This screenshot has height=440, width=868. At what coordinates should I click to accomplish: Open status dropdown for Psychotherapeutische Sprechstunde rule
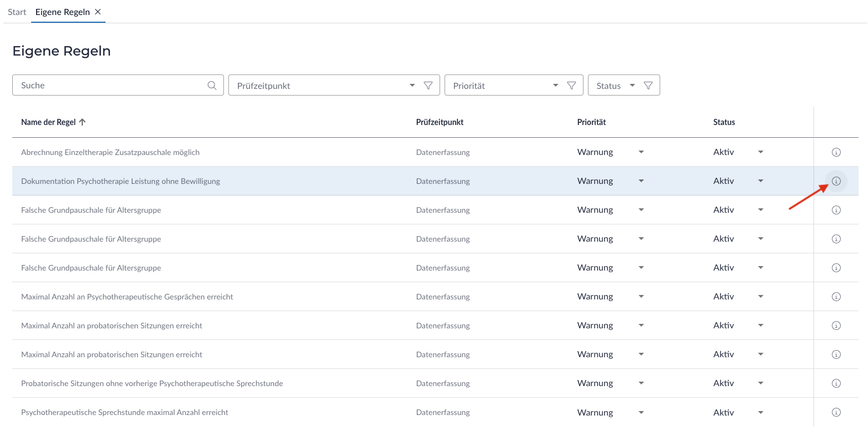[x=760, y=412]
